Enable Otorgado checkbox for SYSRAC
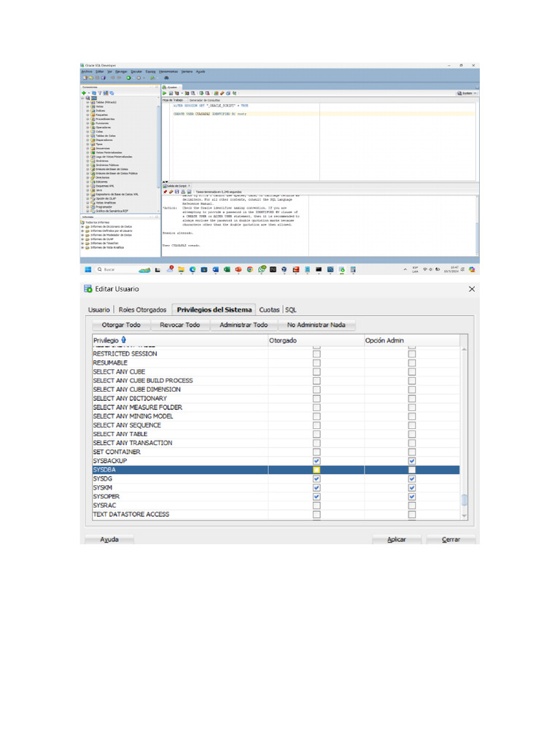Viewport: 560px width, 747px height. click(x=316, y=506)
